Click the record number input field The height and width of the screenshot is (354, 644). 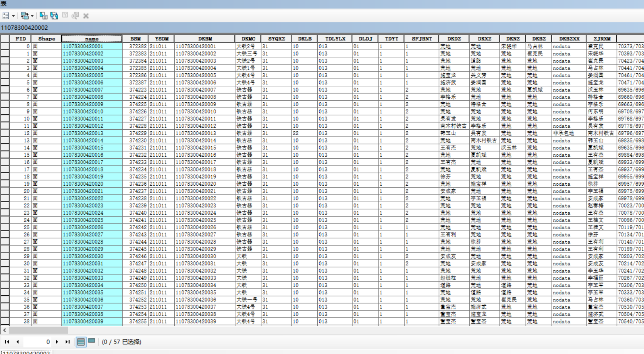pyautogui.click(x=37, y=342)
